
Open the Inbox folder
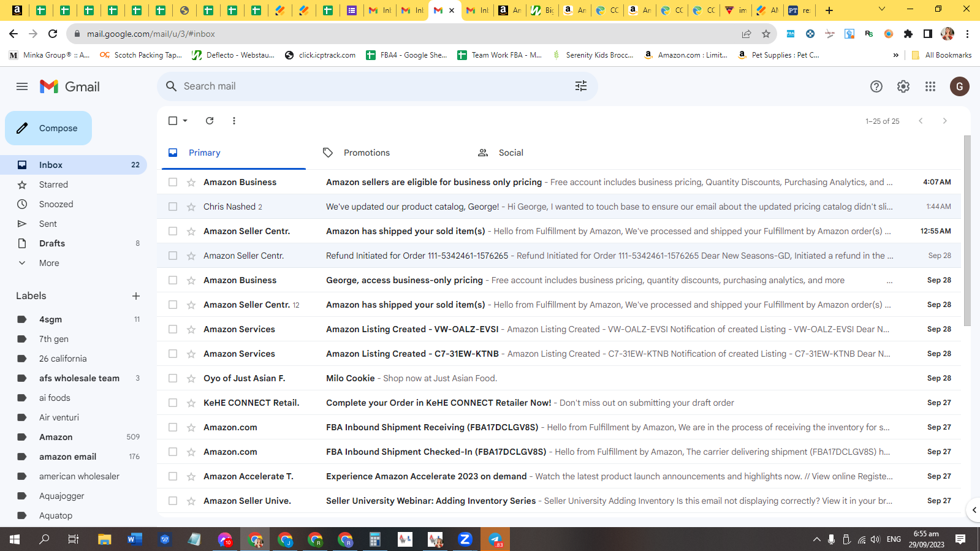(74, 165)
